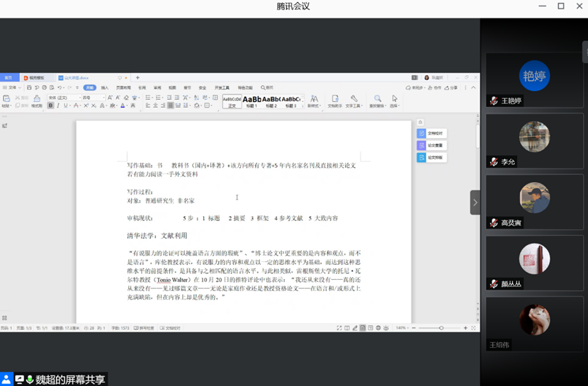The width and height of the screenshot is (588, 386).
Task: Click the save icon in quick access toolbar
Action: 29,88
